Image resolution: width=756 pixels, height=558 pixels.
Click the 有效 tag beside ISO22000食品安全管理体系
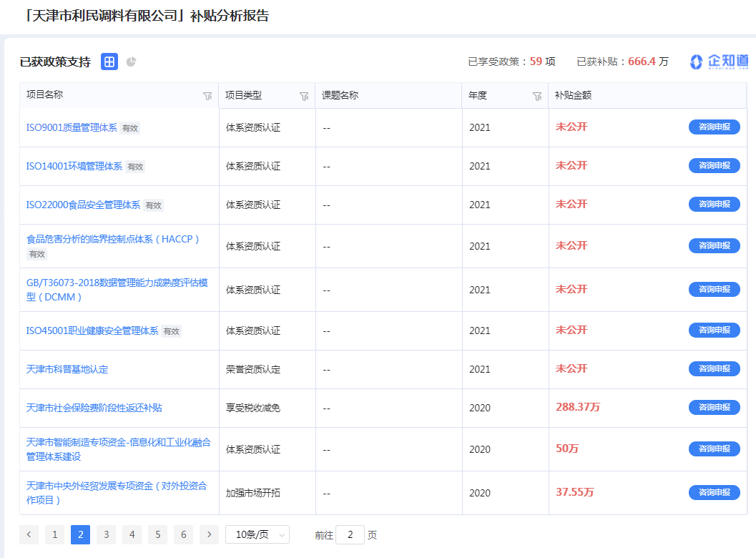pyautogui.click(x=154, y=205)
